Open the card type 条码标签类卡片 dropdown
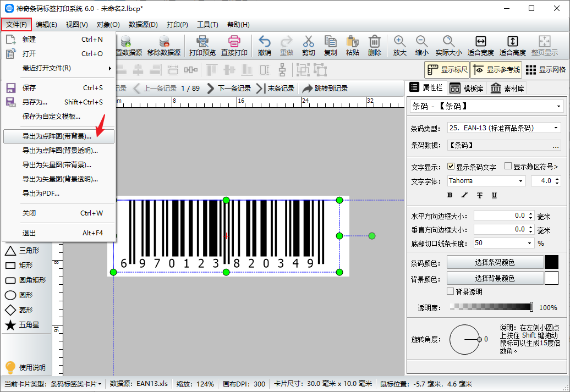This screenshot has height=392, width=570. [x=76, y=384]
